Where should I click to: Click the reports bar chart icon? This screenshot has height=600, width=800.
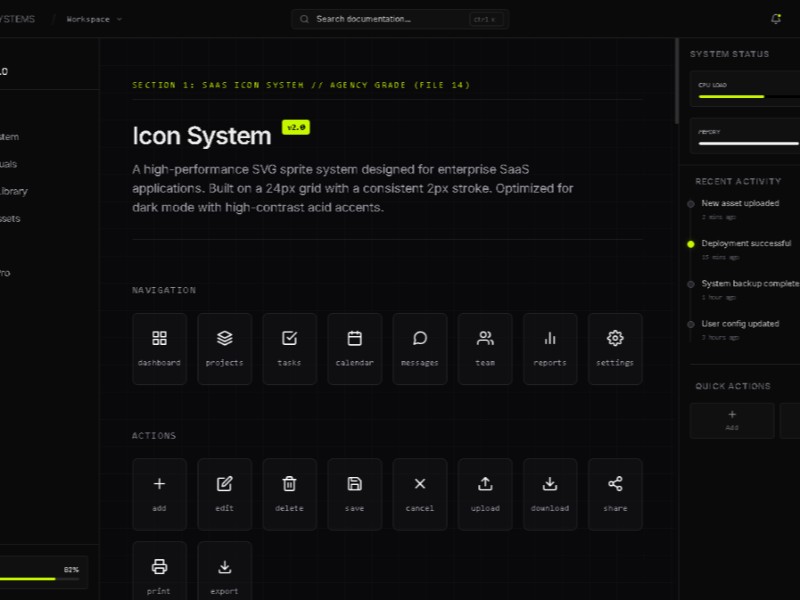(550, 348)
